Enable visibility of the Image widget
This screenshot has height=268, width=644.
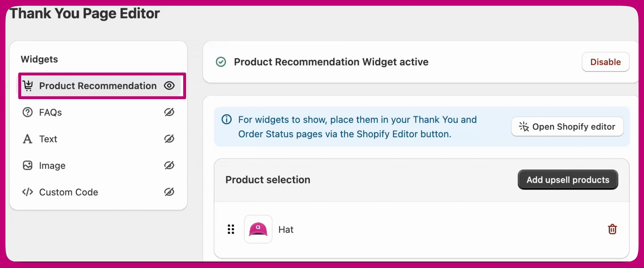169,165
